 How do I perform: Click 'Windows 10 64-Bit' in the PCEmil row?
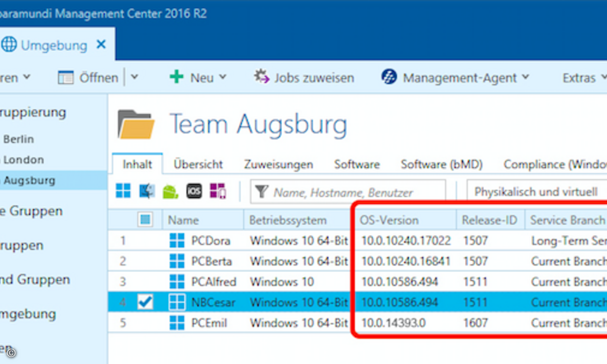299,323
